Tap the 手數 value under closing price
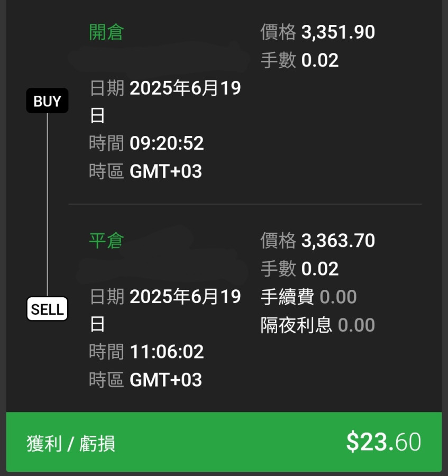Screen dimensions: 448x476 [x=320, y=269]
